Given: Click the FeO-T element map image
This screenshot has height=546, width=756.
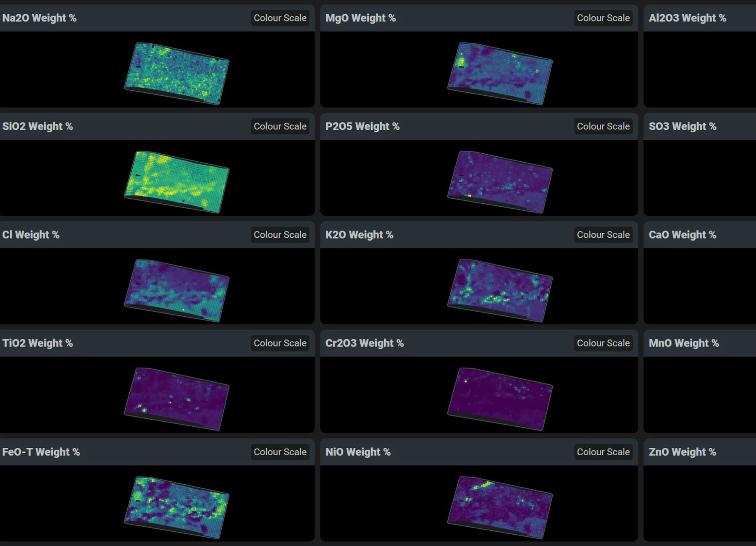Looking at the screenshot, I should click(177, 507).
